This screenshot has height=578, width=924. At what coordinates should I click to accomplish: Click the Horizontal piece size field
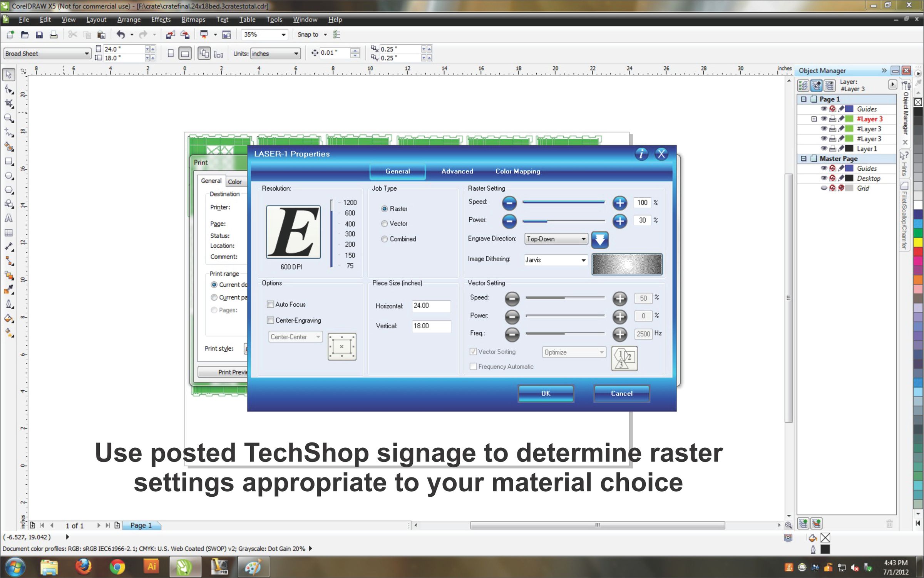click(x=430, y=306)
